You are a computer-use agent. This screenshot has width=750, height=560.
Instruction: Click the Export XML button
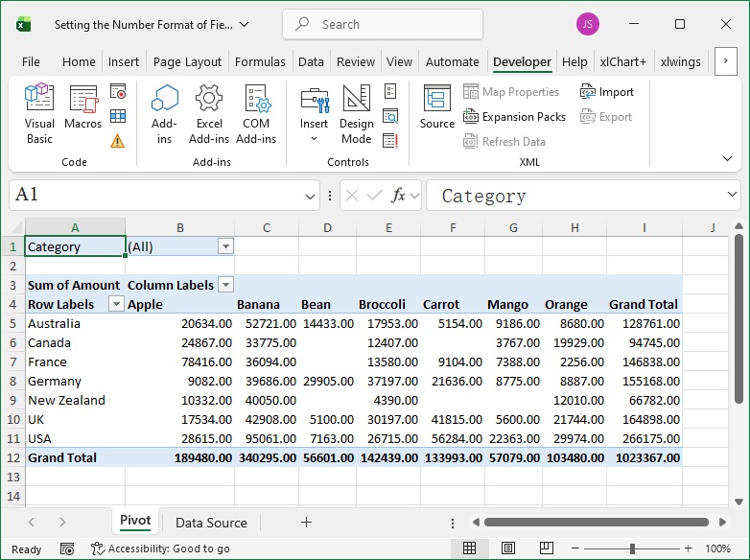605,117
